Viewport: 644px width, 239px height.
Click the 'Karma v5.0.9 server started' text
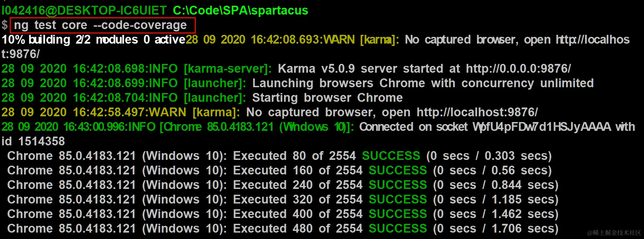[x=360, y=69]
